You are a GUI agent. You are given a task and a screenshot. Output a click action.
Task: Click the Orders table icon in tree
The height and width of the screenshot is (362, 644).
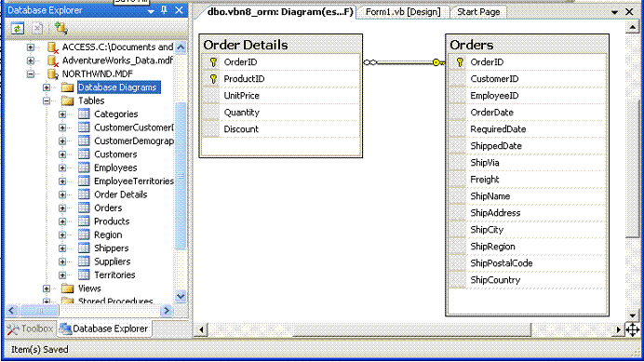[84, 208]
